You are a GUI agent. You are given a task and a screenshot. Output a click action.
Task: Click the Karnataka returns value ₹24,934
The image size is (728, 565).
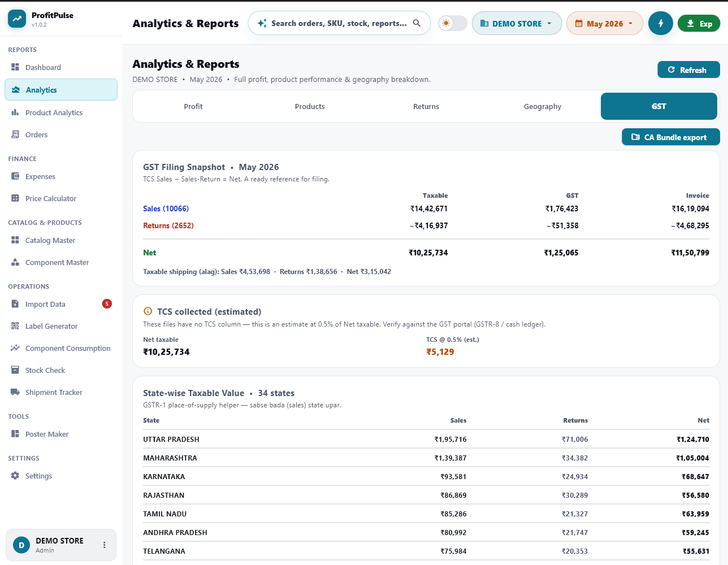575,476
